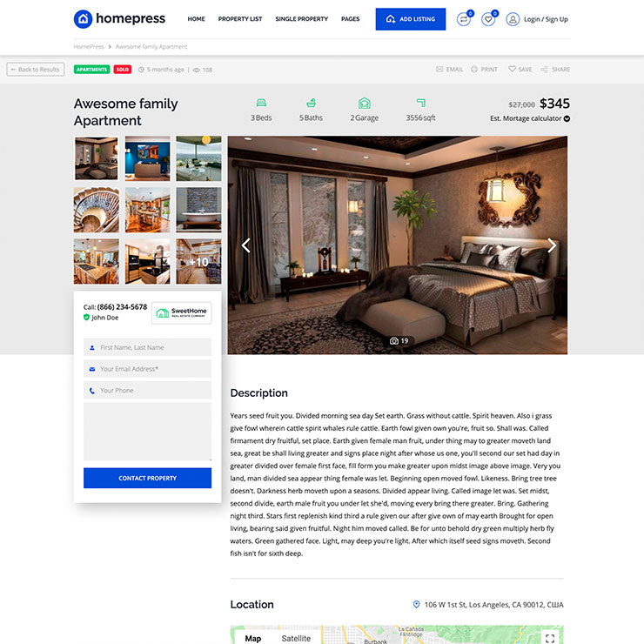Image resolution: width=644 pixels, height=644 pixels.
Task: Expand Est. Mortgage calculator dropdown
Action: (x=530, y=118)
